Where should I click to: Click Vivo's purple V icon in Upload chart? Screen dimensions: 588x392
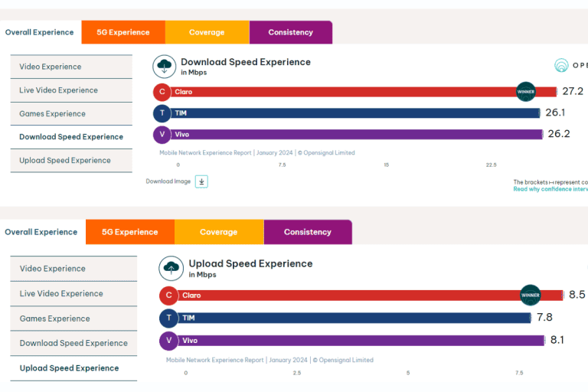point(168,341)
